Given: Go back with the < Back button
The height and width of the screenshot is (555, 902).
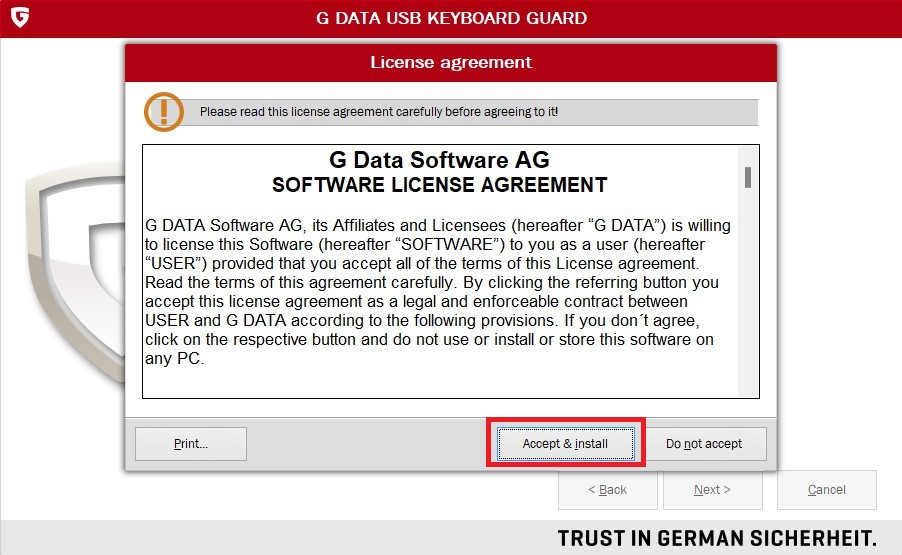Looking at the screenshot, I should click(x=607, y=489).
